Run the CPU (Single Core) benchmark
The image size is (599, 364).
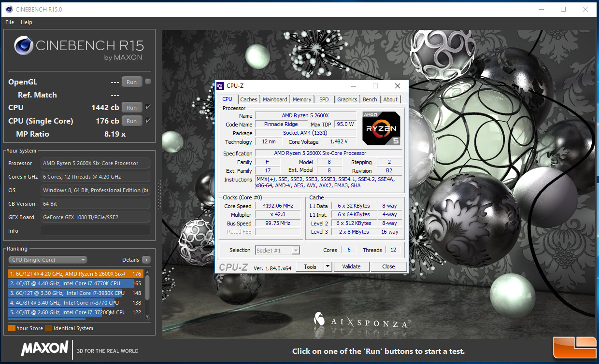pyautogui.click(x=131, y=121)
